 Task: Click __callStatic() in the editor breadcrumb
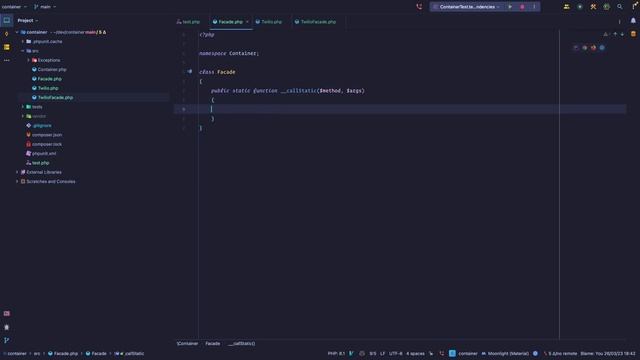pyautogui.click(x=242, y=344)
